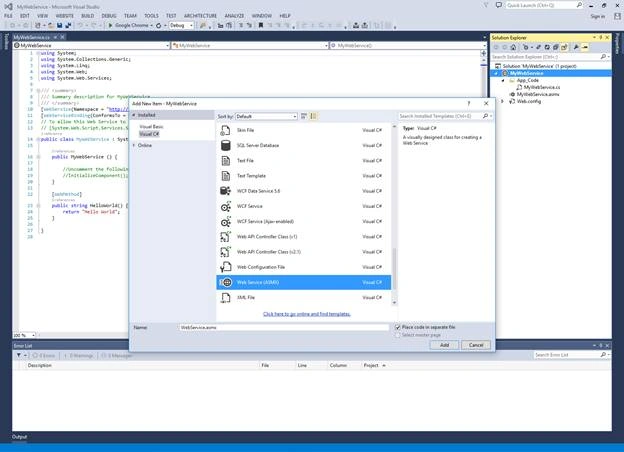
Task: Click the Description column header in Error List
Action: click(x=39, y=365)
